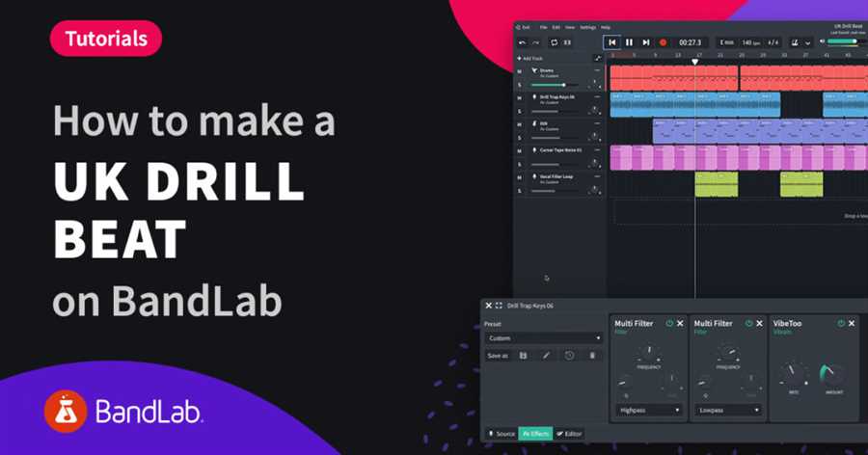Click the playhead marker on the timeline ruler
This screenshot has height=455, width=868.
click(695, 62)
